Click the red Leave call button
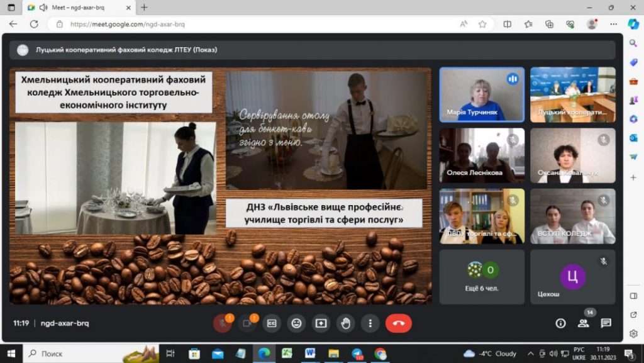 [398, 323]
